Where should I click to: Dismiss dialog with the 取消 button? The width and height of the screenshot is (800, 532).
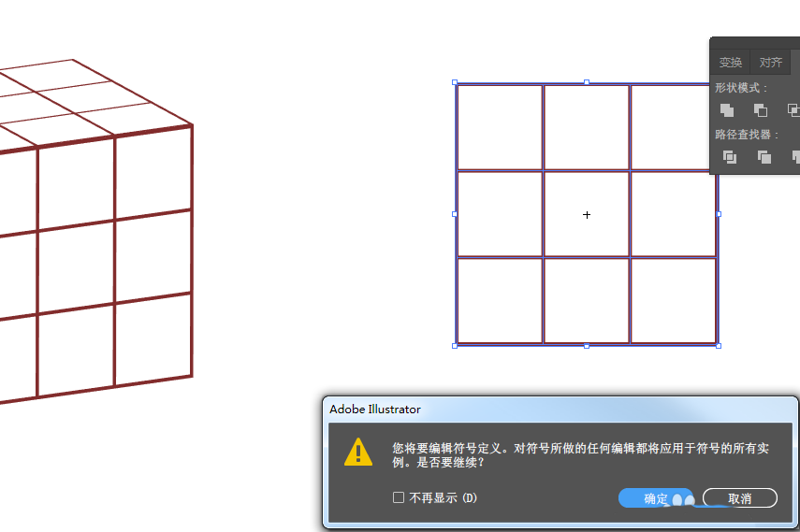click(x=740, y=498)
